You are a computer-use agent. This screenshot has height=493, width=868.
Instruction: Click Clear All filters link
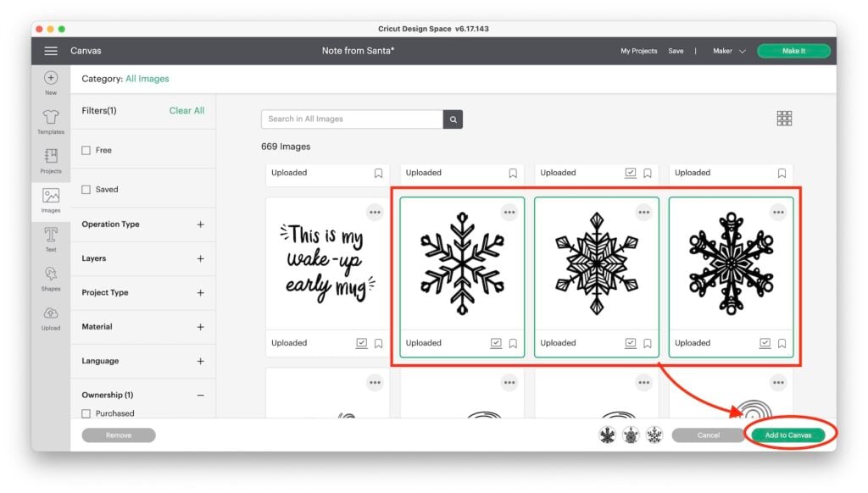pyautogui.click(x=186, y=111)
